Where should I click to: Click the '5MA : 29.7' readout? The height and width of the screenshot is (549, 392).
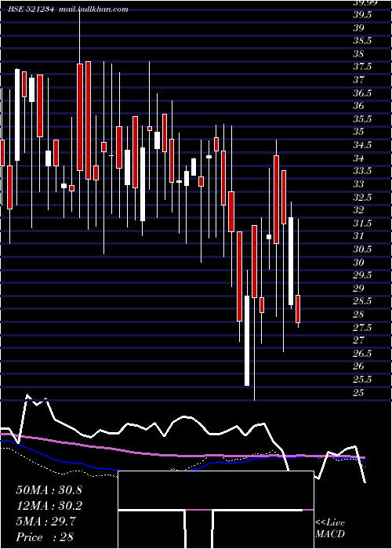click(45, 522)
